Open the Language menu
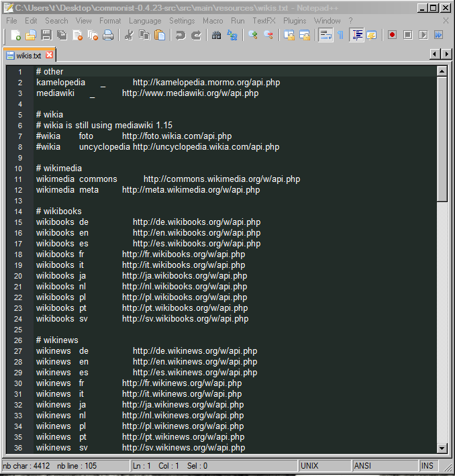This screenshot has width=455, height=476. pyautogui.click(x=145, y=21)
